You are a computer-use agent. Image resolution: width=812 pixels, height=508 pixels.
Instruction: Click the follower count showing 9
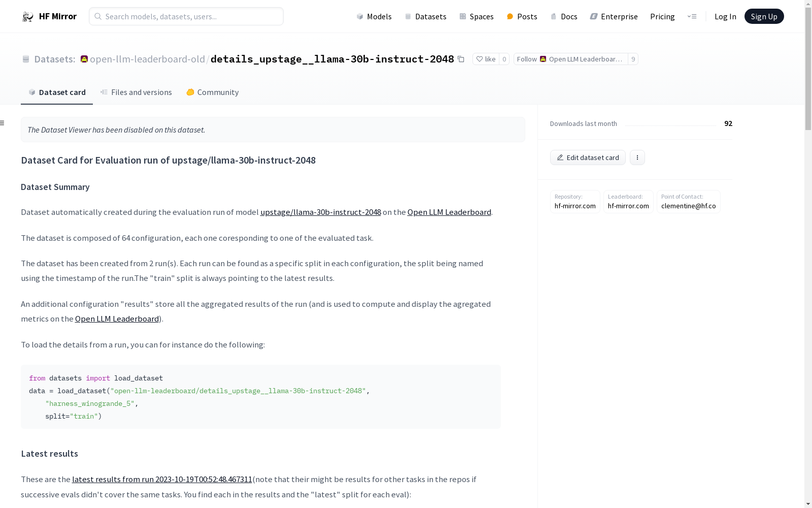tap(633, 59)
